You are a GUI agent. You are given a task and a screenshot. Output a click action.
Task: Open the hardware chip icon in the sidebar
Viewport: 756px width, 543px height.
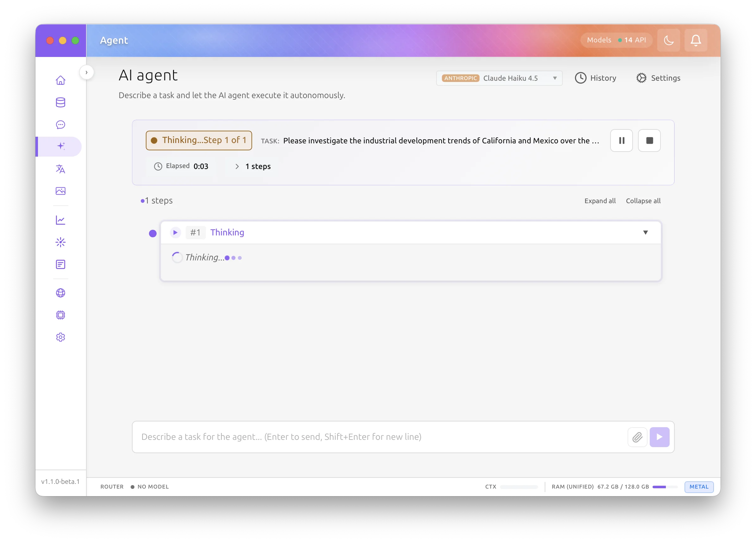[60, 315]
